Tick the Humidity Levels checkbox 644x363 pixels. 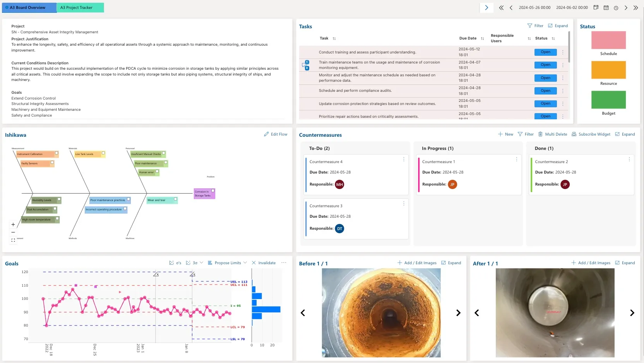59,199
